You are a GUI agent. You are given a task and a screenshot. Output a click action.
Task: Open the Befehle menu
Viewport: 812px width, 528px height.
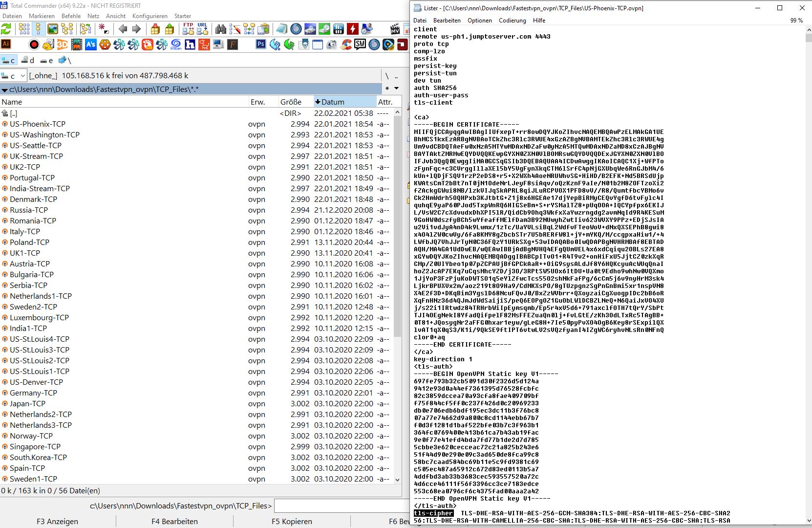click(x=71, y=16)
